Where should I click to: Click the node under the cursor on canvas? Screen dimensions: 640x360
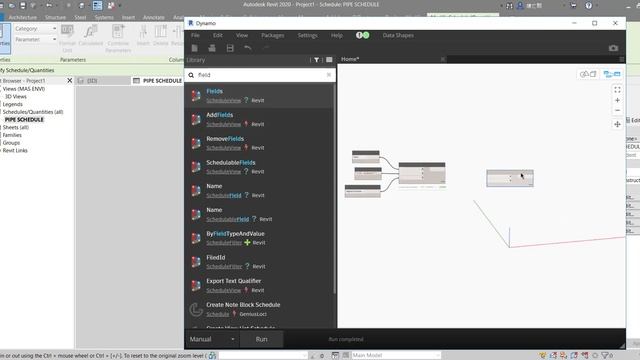[510, 178]
